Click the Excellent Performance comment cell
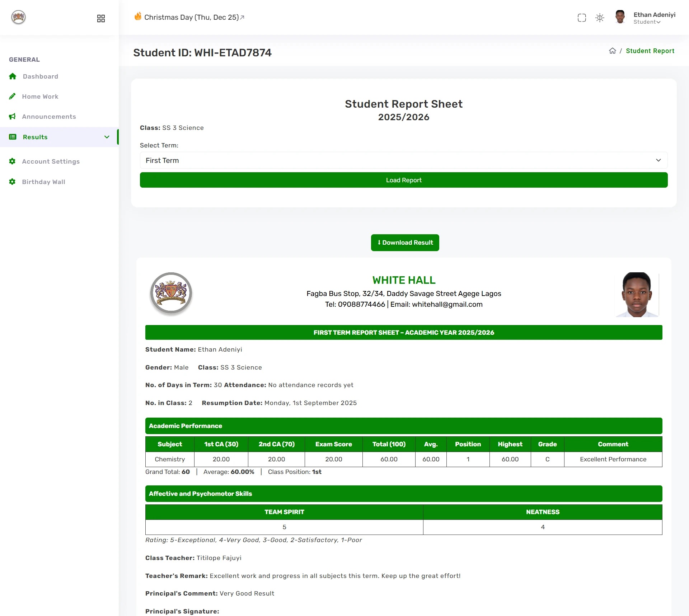The height and width of the screenshot is (616, 689). pos(613,459)
